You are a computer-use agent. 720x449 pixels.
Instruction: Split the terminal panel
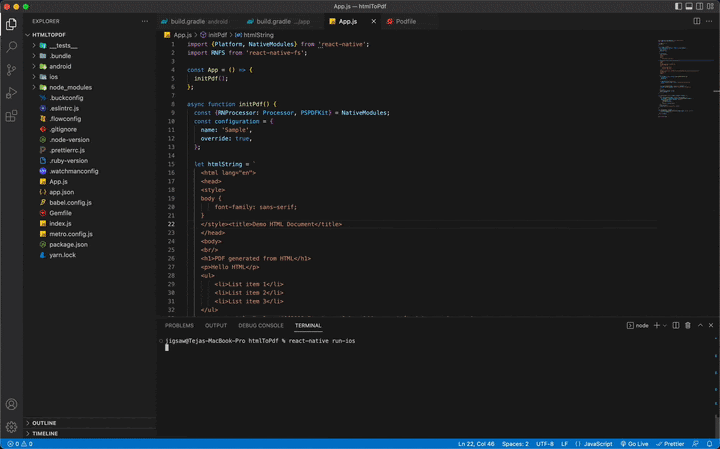click(x=676, y=325)
